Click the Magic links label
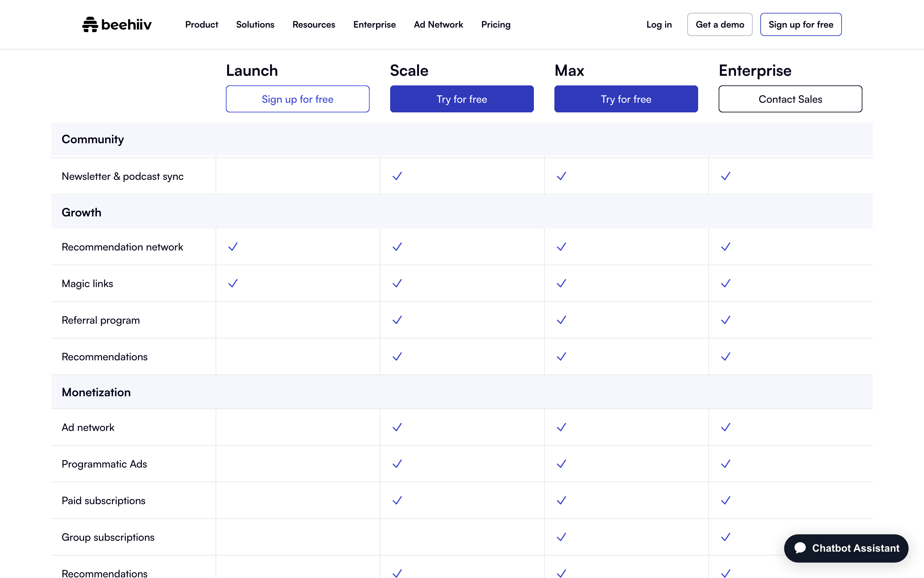This screenshot has height=578, width=924. [88, 284]
